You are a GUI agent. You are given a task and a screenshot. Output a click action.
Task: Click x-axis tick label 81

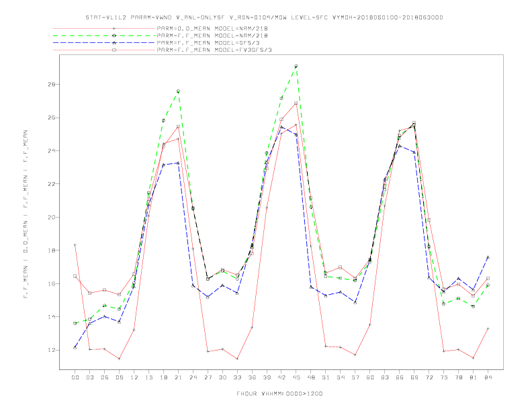pyautogui.click(x=474, y=377)
